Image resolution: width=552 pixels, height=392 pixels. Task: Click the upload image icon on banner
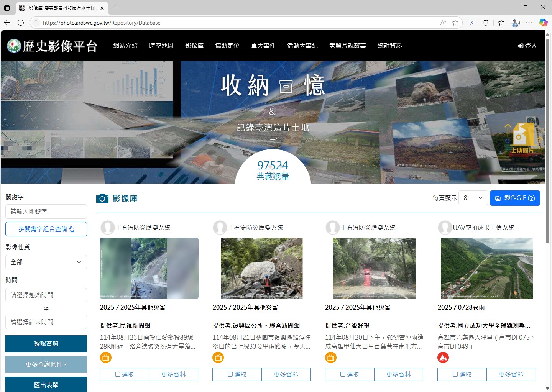(523, 137)
